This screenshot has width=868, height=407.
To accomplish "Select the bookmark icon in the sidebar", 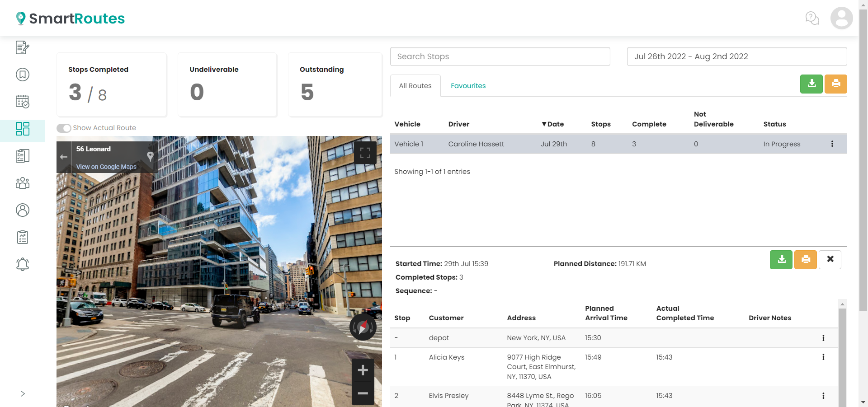I will pos(23,75).
